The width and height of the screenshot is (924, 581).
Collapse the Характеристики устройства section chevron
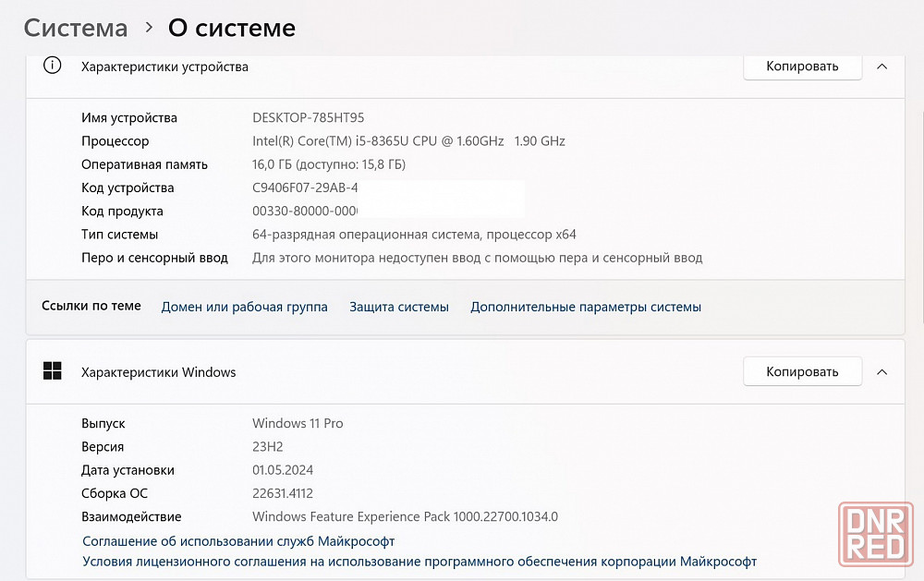coord(882,67)
